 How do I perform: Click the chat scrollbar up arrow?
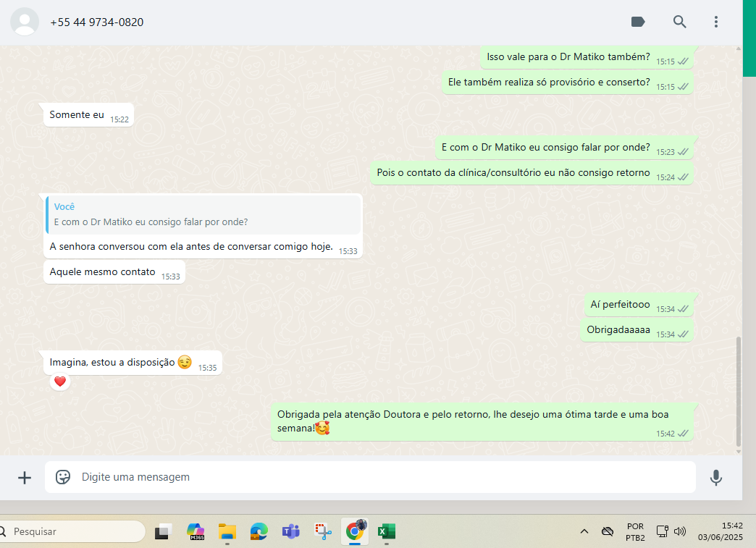[x=738, y=49]
